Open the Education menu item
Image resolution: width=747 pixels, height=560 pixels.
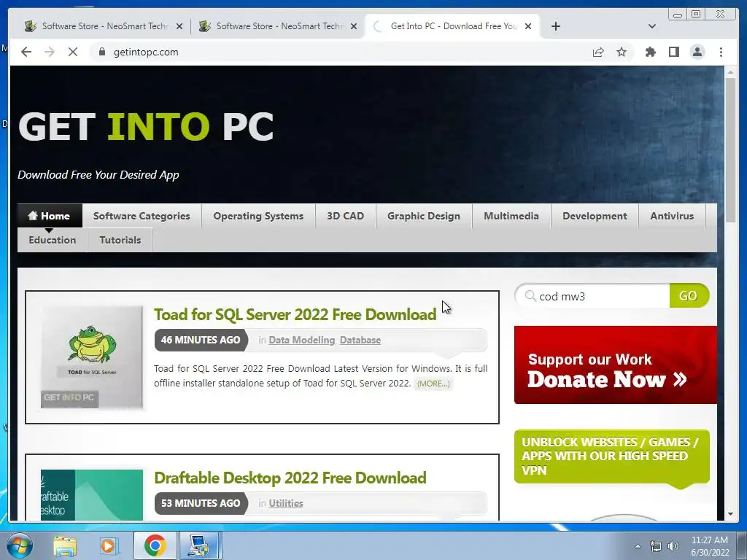[x=53, y=240]
